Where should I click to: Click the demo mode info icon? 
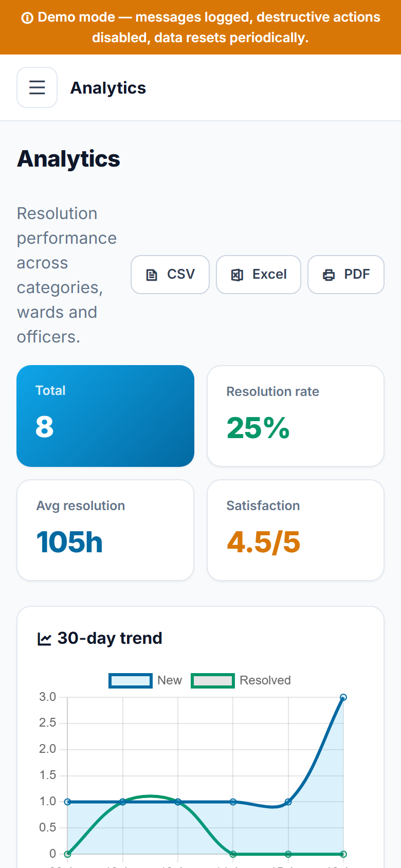pos(27,18)
